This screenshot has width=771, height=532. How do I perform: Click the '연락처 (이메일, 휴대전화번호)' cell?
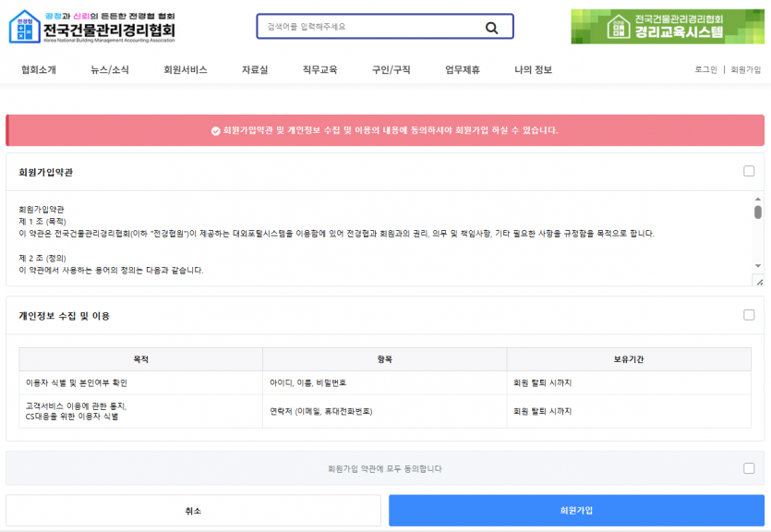[384, 411]
